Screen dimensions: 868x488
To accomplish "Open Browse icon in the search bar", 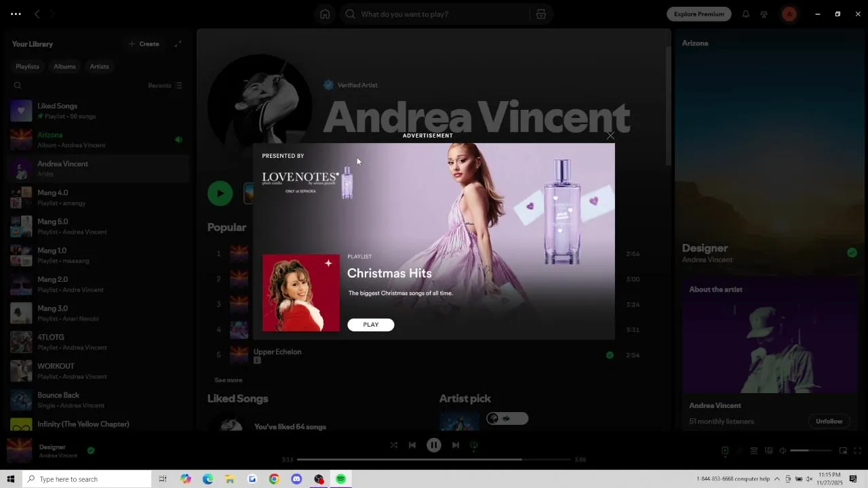I will (541, 14).
